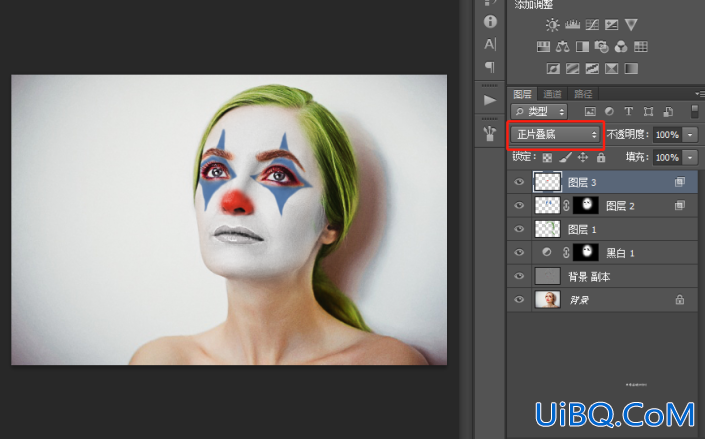Add an Exposure adjustment layer
The image size is (705, 439).
[x=611, y=25]
